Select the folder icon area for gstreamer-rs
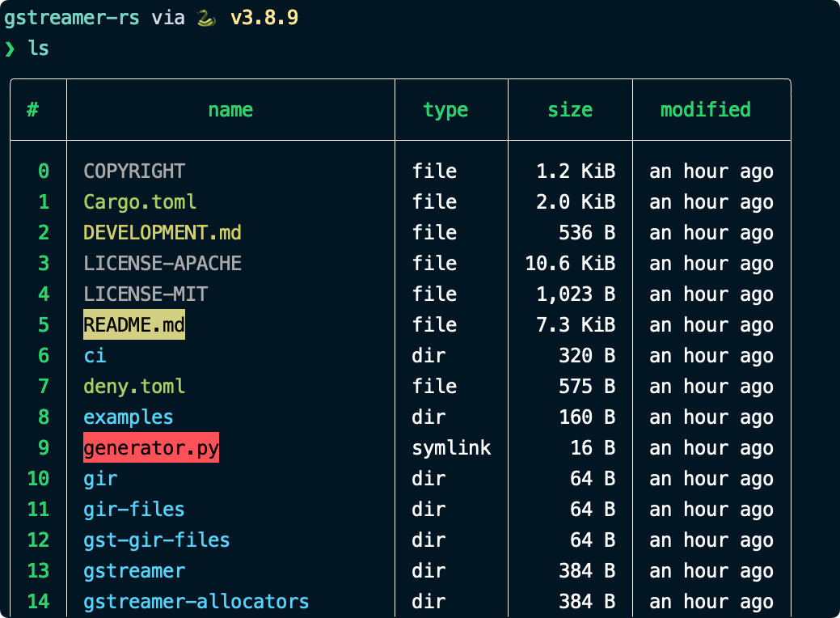 (72, 16)
